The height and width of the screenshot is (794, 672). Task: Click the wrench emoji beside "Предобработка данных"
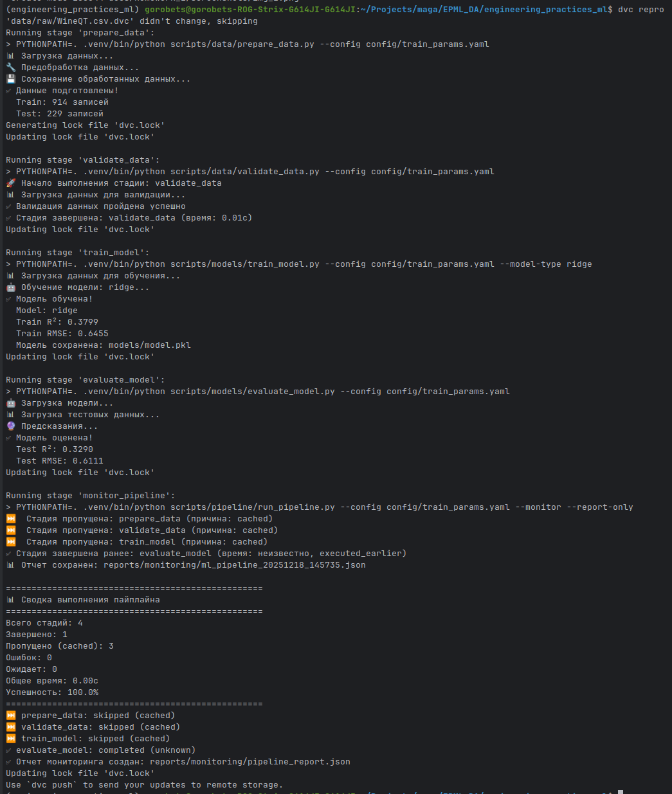point(10,68)
